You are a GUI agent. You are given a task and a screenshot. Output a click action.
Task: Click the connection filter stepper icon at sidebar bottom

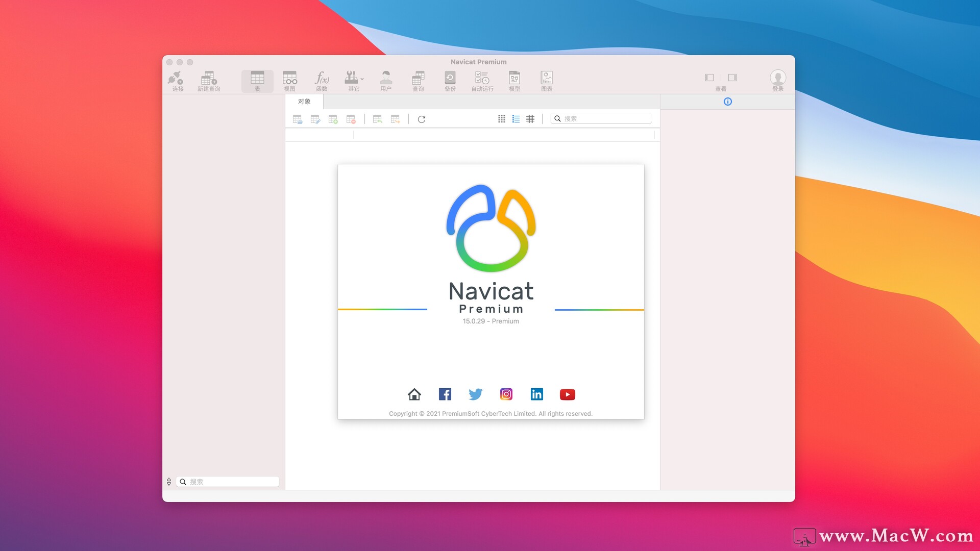click(169, 482)
